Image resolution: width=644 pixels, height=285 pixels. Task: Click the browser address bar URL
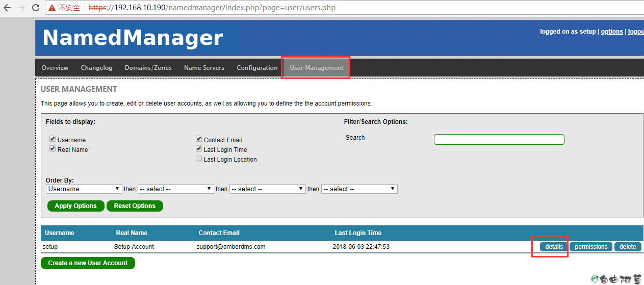coord(212,8)
